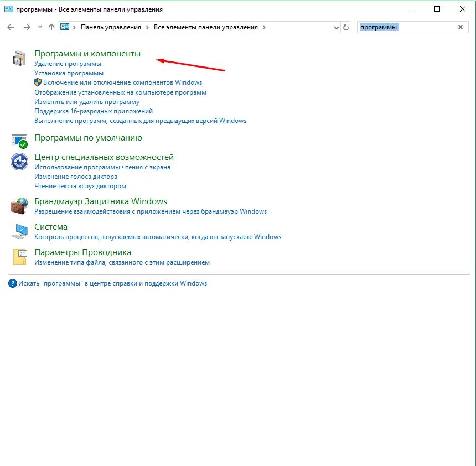476x466 pixels.
Task: Open Система heading
Action: point(51,227)
